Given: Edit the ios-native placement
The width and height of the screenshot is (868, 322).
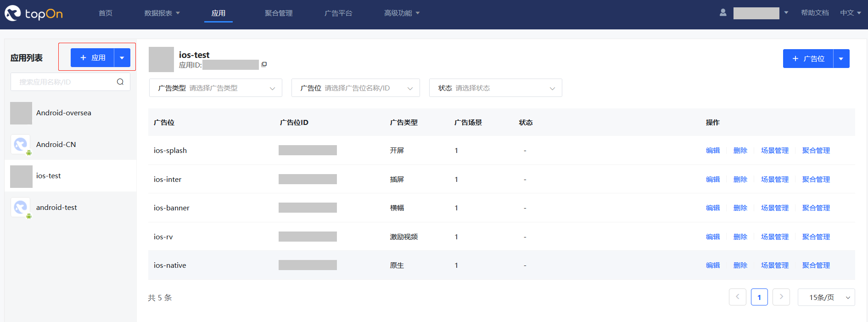Looking at the screenshot, I should click(x=713, y=265).
